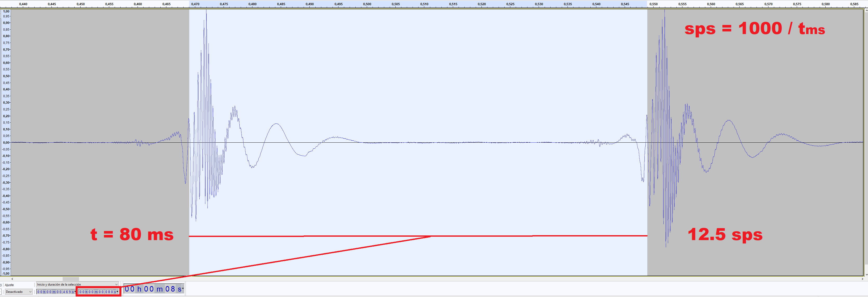This screenshot has width=868, height=297.
Task: Click the horizontal scrollbar right arrow
Action: coord(862,279)
